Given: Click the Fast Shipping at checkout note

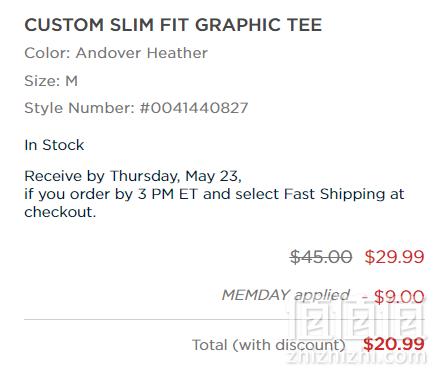Looking at the screenshot, I should 214,203.
